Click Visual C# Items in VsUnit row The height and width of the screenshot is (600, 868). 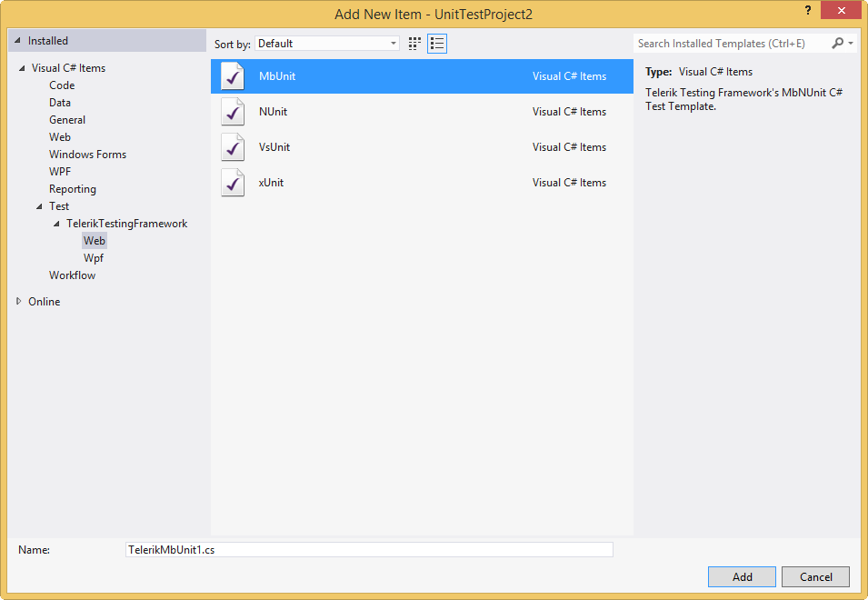pos(569,147)
